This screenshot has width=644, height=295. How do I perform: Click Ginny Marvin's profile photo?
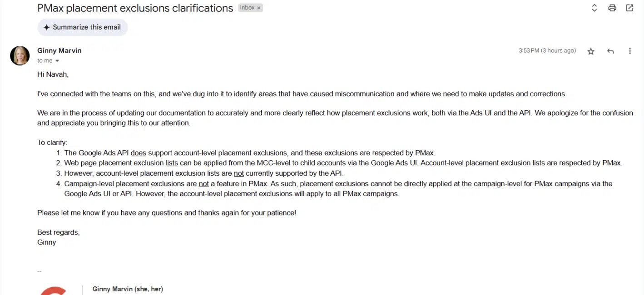pos(20,56)
